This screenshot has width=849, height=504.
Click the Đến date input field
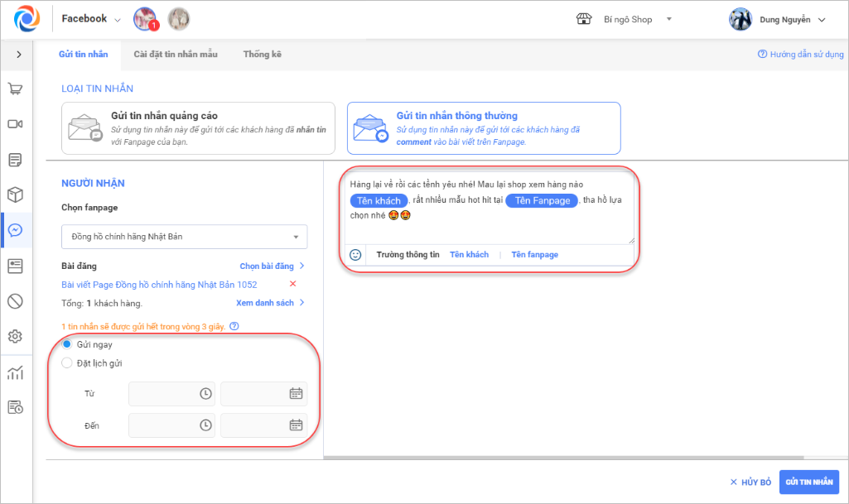point(263,425)
